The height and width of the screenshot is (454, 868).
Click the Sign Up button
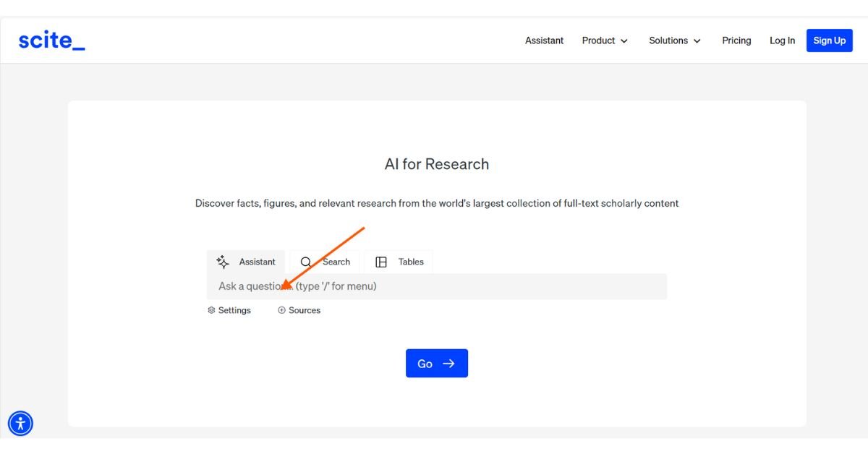[x=829, y=40]
